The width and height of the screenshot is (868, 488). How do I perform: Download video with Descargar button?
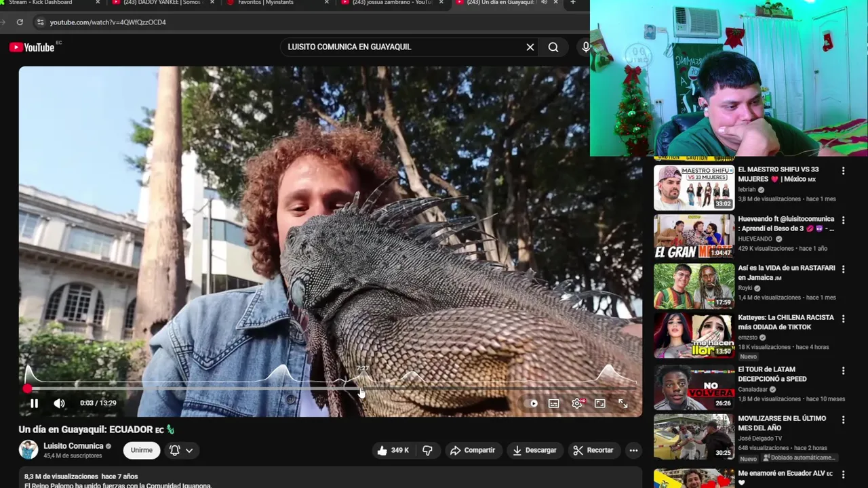click(534, 450)
